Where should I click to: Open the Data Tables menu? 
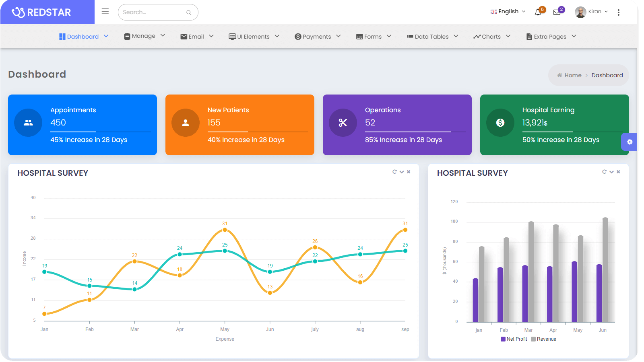pos(432,37)
